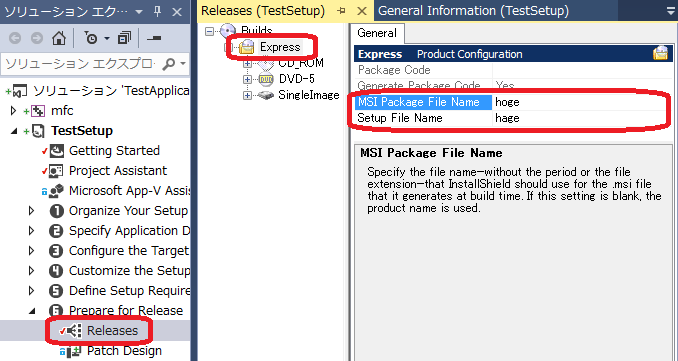Click the Setup File Name value field
This screenshot has height=361, width=678.
pos(579,118)
